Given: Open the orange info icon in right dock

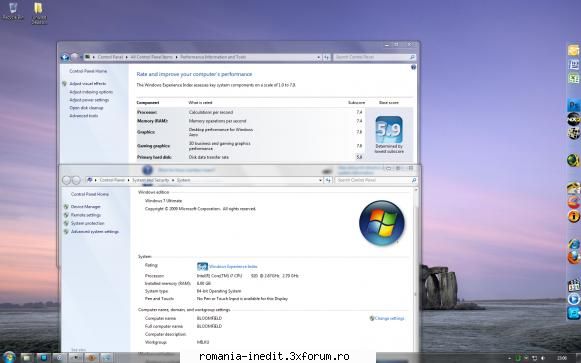Looking at the screenshot, I should 574,216.
